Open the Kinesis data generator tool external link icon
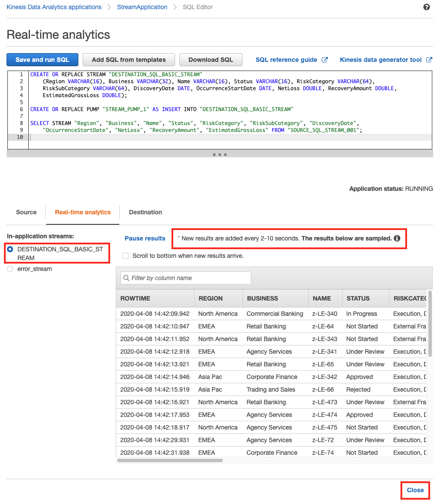The height and width of the screenshot is (504, 441). coord(428,59)
